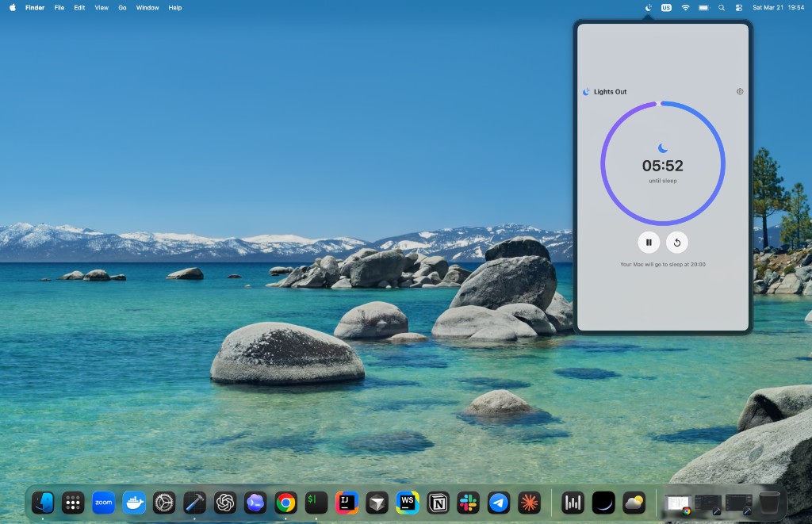
Task: Open the Help menu
Action: [x=175, y=8]
